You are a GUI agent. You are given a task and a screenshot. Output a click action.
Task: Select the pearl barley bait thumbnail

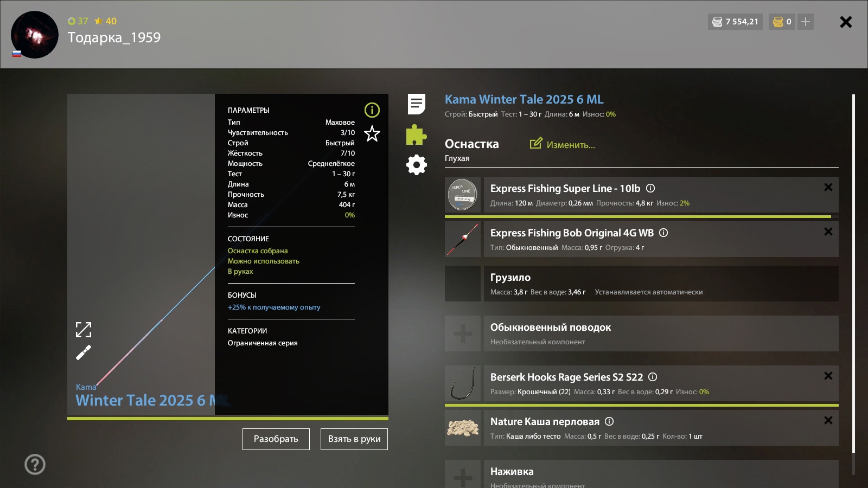click(463, 428)
